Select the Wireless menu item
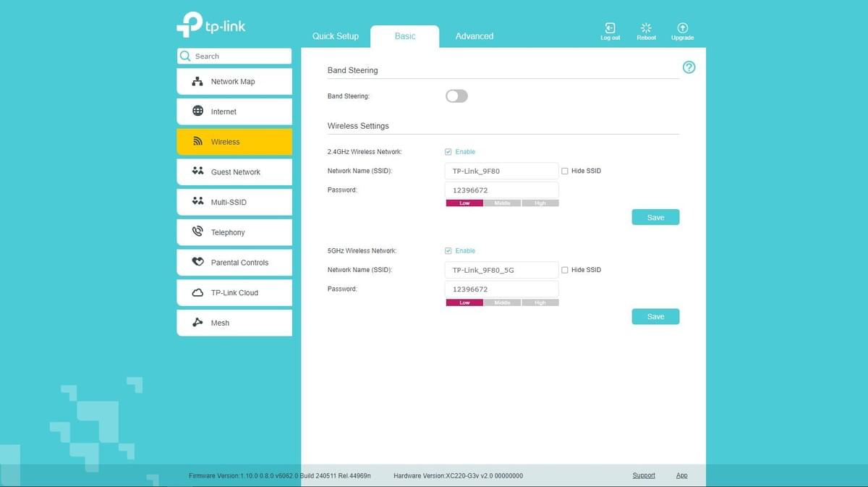This screenshot has width=868, height=487. [234, 142]
